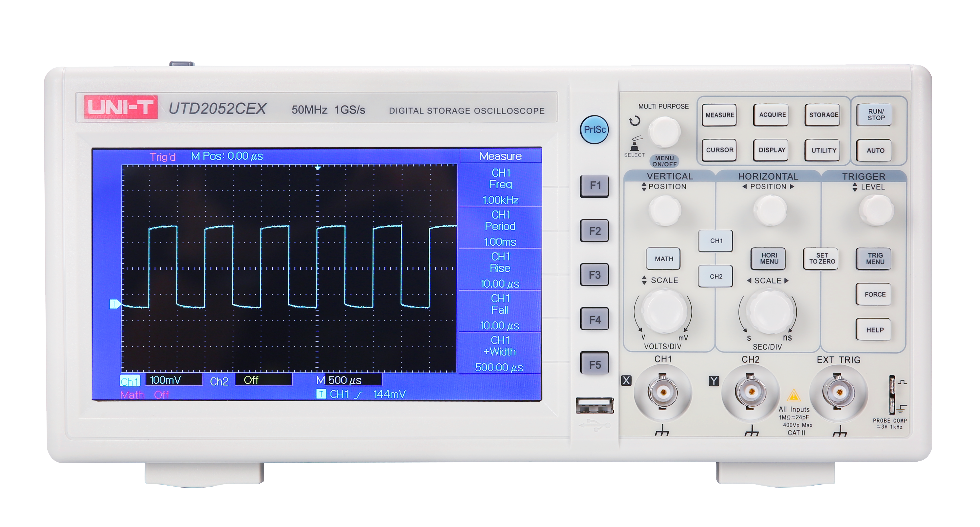Select CH1 Freq measurement menu item

500,186
